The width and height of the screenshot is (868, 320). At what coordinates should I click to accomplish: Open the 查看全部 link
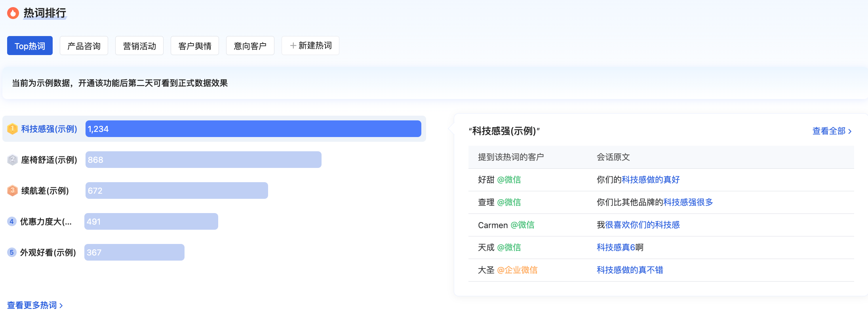[832, 131]
